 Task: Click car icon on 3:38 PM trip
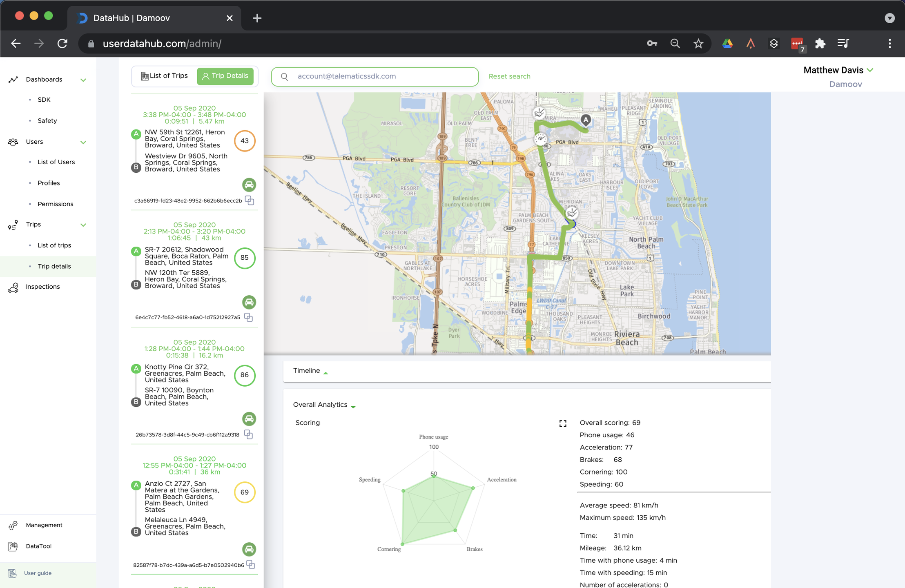pos(249,185)
